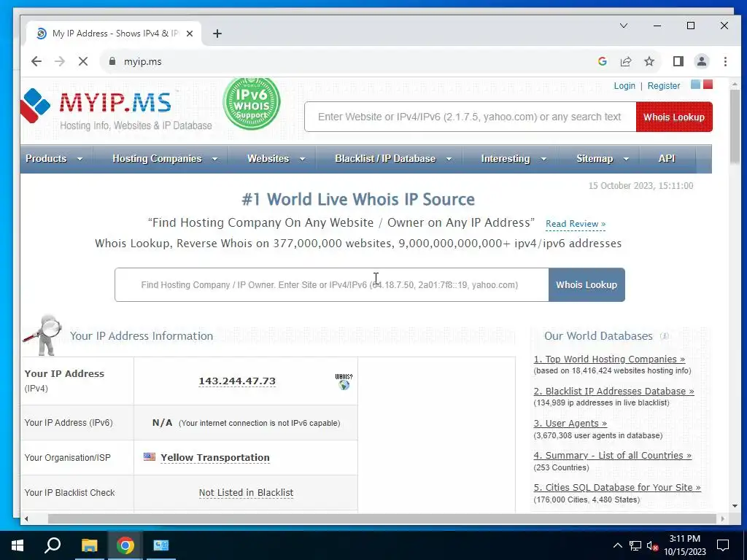This screenshot has height=560, width=747.
Task: Bookmark this page with the star icon
Action: tap(649, 61)
